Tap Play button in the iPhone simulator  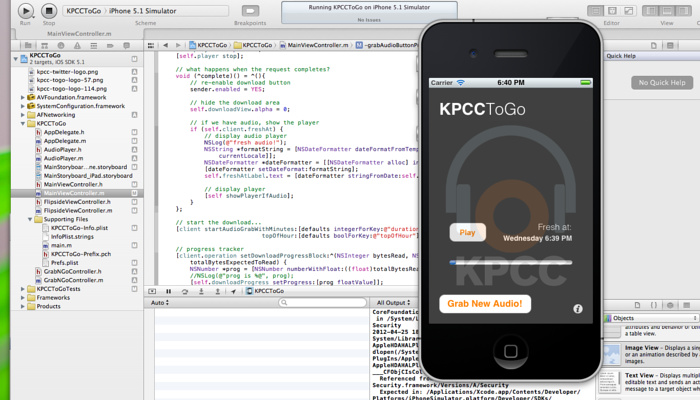click(x=467, y=232)
